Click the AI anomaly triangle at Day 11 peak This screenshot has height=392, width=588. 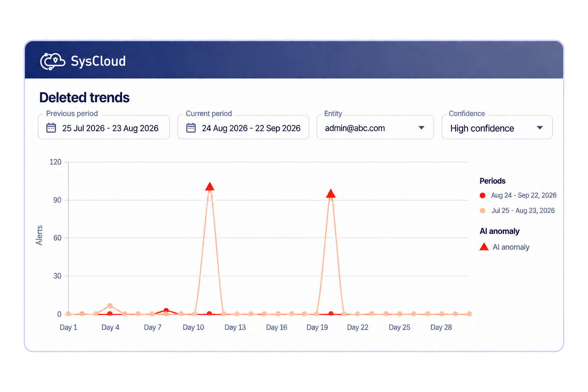click(x=209, y=186)
